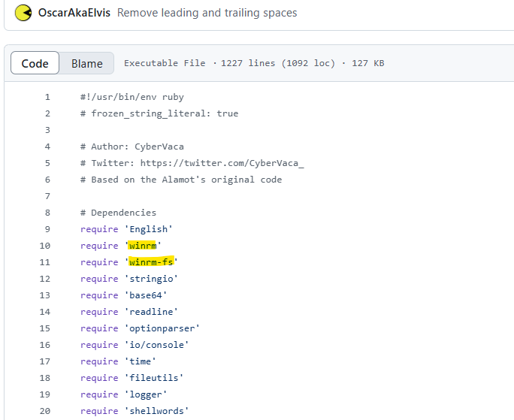
Task: Click the file info text showing 1227 lines
Action: pos(253,63)
